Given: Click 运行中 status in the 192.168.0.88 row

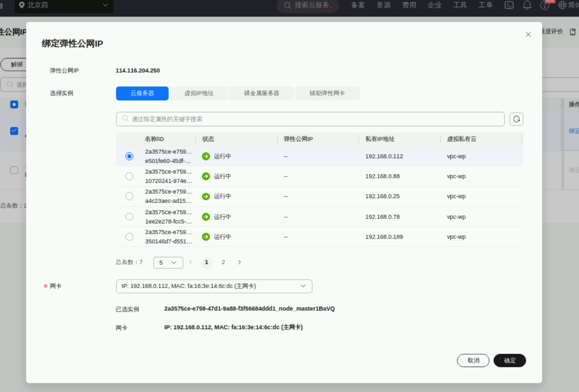Looking at the screenshot, I should click(222, 177).
